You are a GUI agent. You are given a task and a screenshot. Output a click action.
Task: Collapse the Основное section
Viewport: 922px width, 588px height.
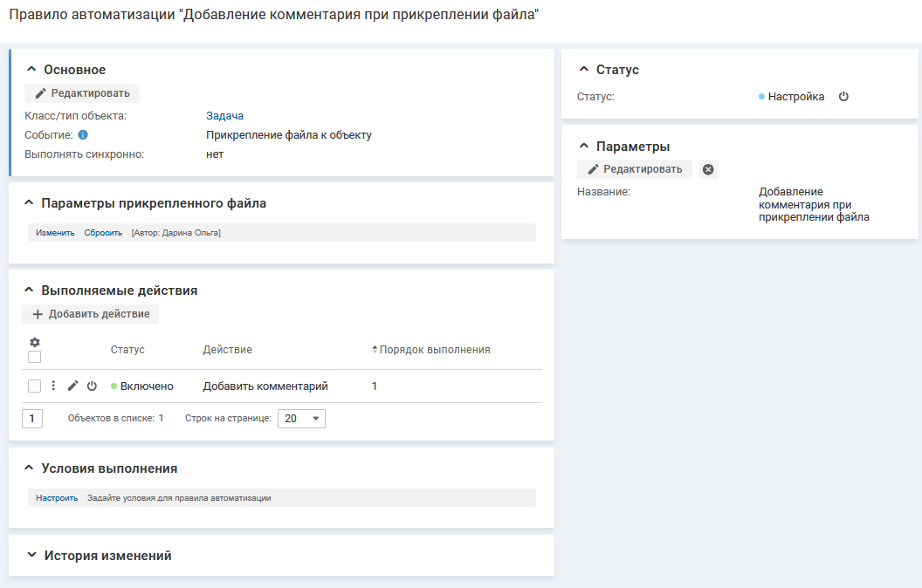point(31,70)
